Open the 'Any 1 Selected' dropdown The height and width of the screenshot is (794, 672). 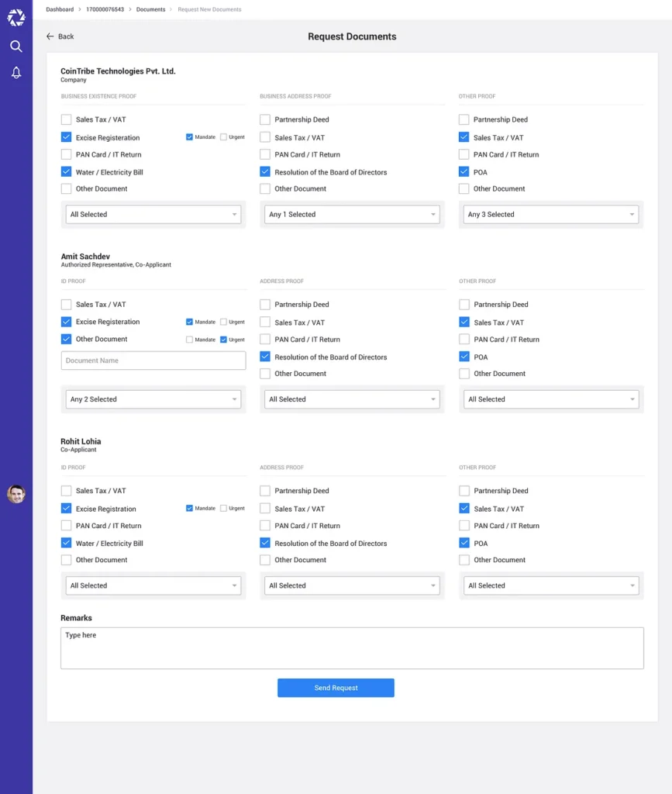point(352,215)
